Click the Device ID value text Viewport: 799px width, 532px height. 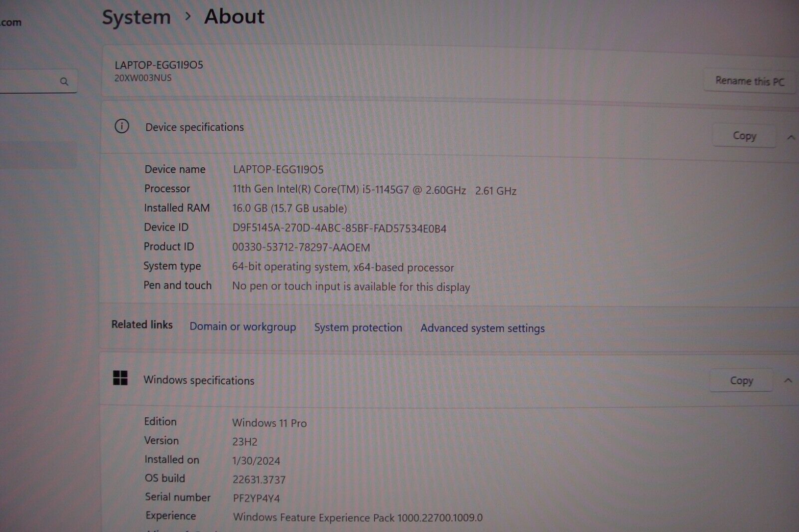click(339, 229)
